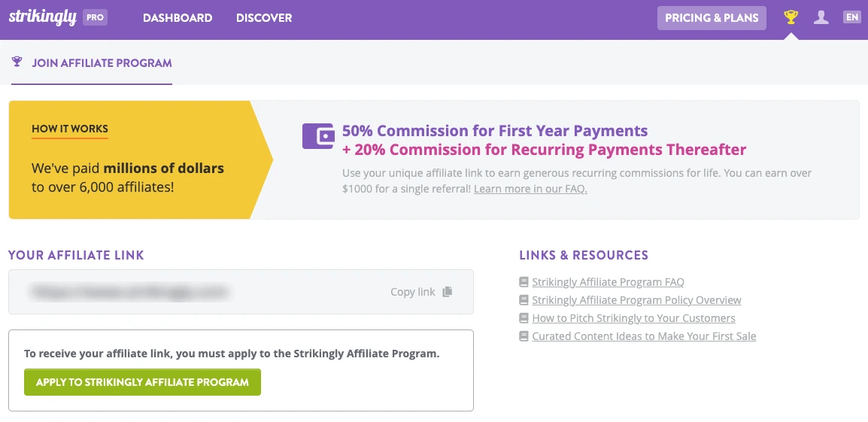The width and height of the screenshot is (868, 422).
Task: Click the gold trophy icon in header
Action: (791, 17)
